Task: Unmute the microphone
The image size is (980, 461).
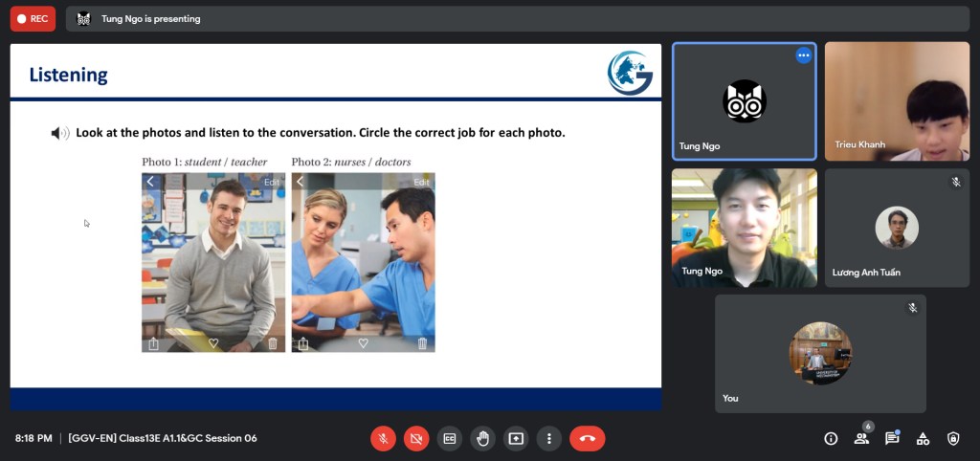Action: tap(383, 438)
